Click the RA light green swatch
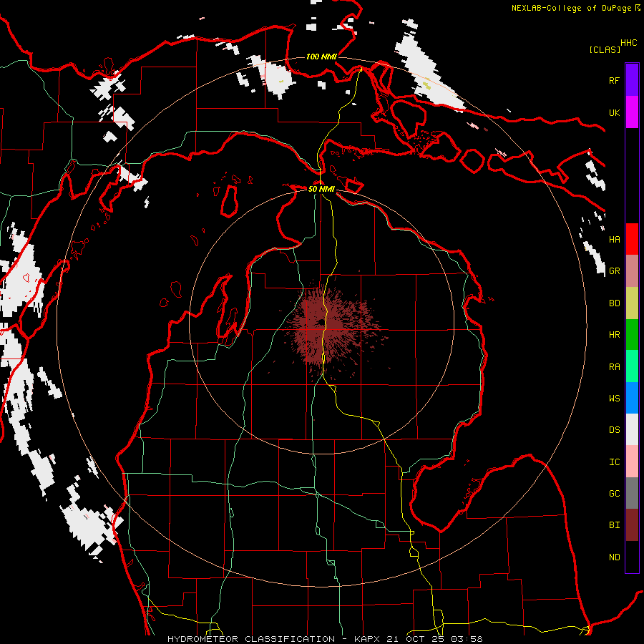Viewport: 644px width, 644px height. (x=632, y=366)
